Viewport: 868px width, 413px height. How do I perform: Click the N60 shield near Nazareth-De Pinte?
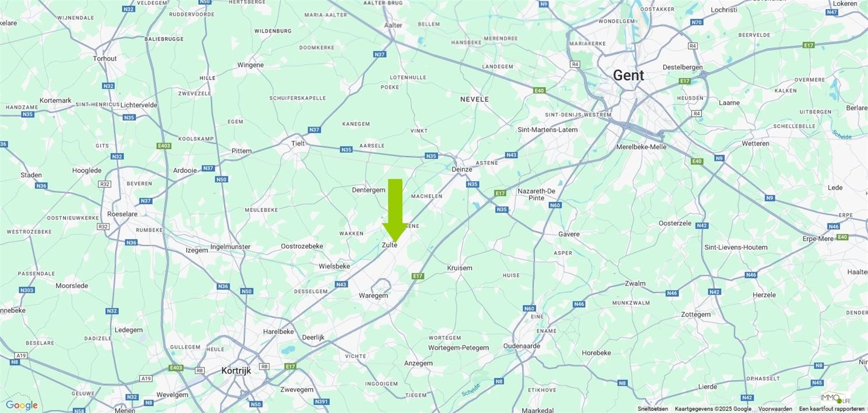pyautogui.click(x=555, y=205)
